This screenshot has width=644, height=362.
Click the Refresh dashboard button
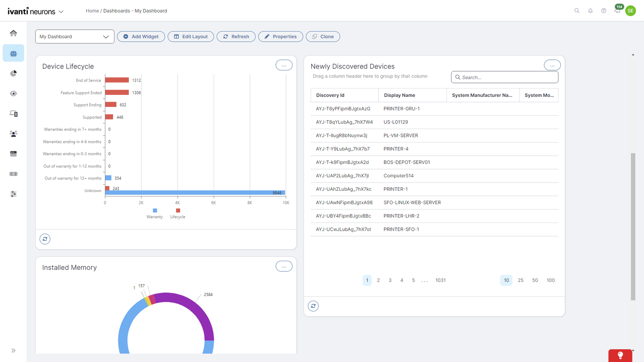pos(236,37)
